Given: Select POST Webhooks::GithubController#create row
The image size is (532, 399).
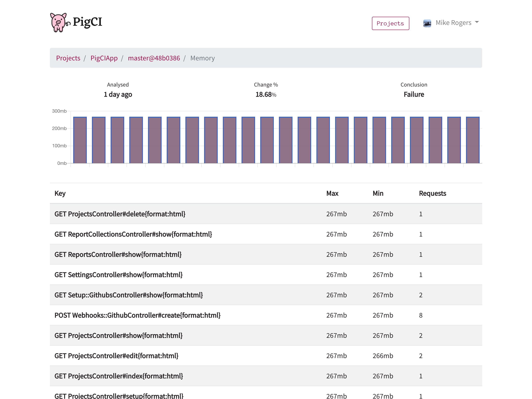Looking at the screenshot, I should [137, 315].
